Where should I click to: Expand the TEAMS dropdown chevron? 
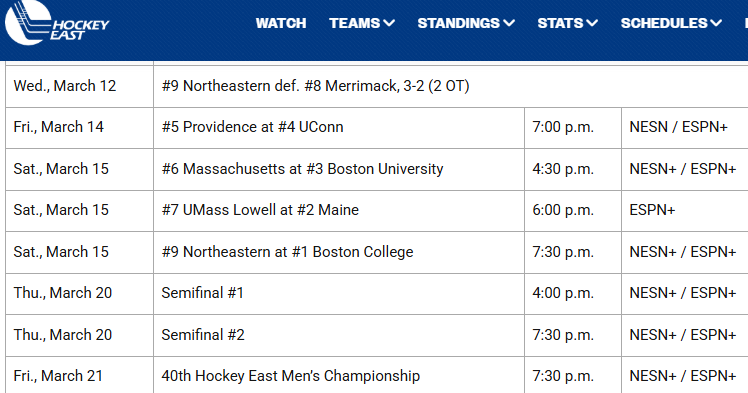point(389,23)
